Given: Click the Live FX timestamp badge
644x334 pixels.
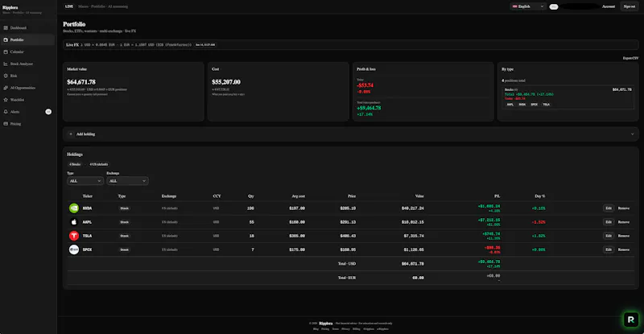Looking at the screenshot, I should [205, 45].
